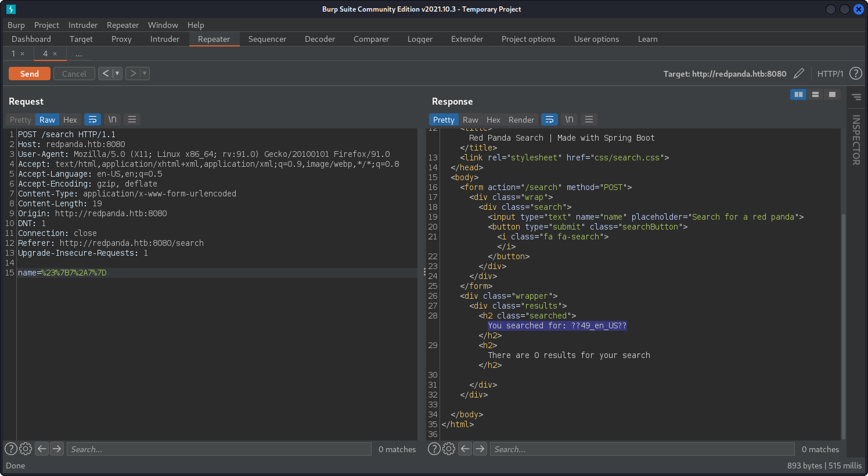Open history back dropdown arrow

click(117, 73)
